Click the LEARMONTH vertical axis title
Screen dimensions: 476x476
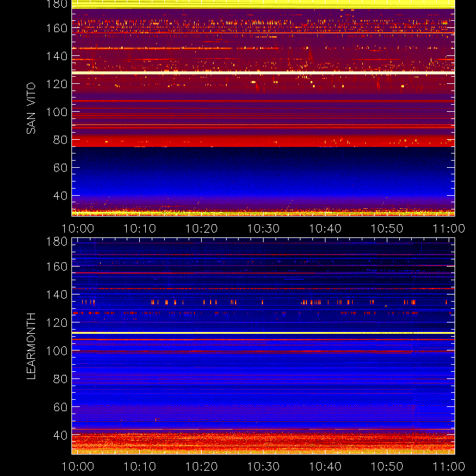31,346
